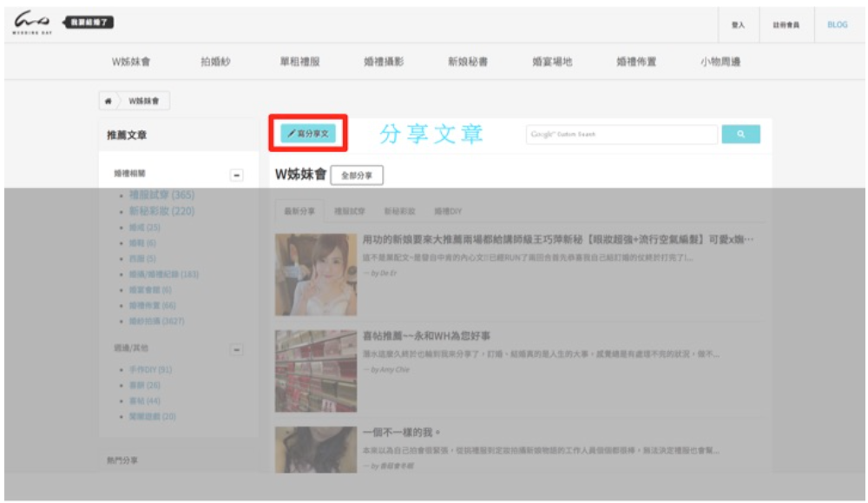Click W姊妹會 in the breadcrumb
Screen dimensions: 868x503
[144, 101]
